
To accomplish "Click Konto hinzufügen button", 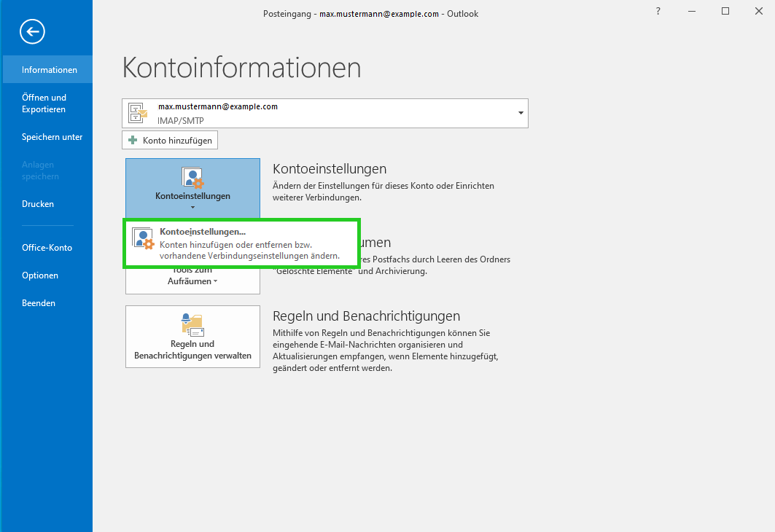I will click(x=170, y=140).
